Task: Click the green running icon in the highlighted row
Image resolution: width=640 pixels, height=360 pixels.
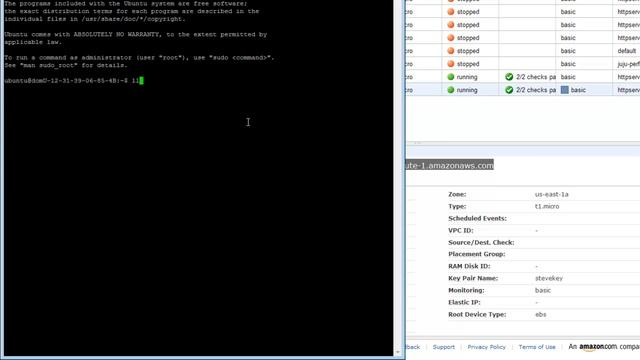Action: [451, 90]
